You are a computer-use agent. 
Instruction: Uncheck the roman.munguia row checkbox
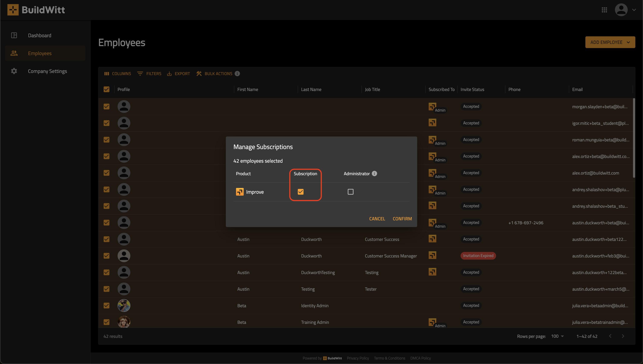(107, 139)
